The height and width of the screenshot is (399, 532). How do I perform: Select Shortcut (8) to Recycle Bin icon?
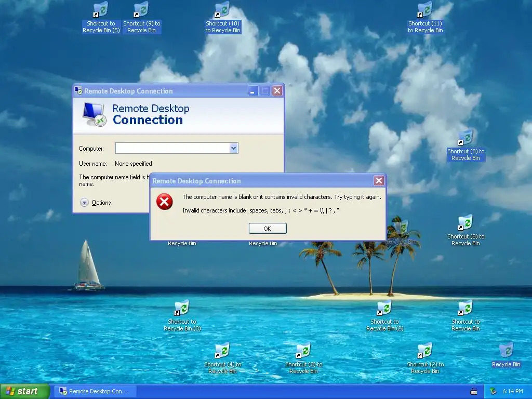(466, 145)
